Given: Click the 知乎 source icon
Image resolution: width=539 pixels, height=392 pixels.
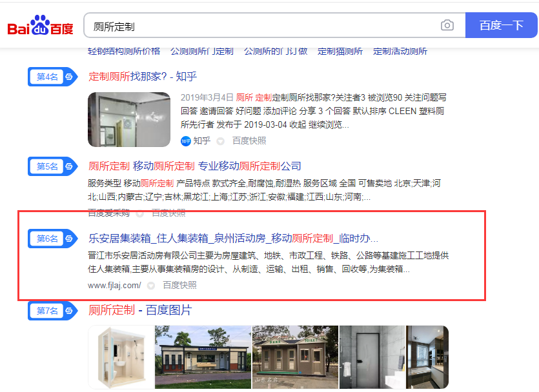Looking at the screenshot, I should (185, 141).
